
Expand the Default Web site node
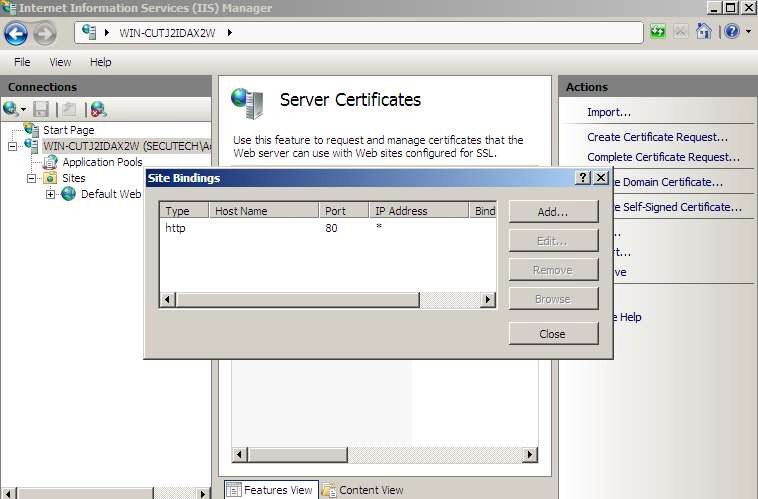point(50,194)
